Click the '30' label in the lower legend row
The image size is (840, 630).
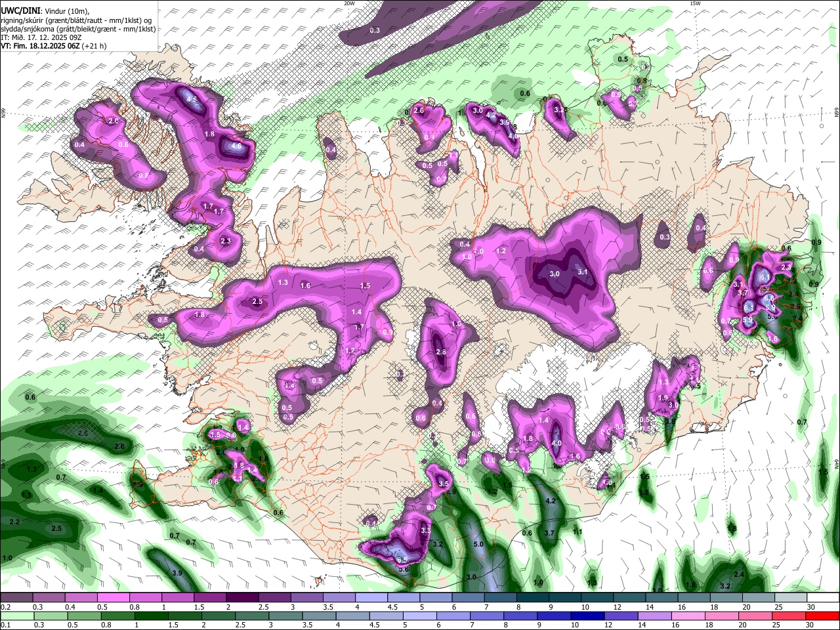(810, 625)
